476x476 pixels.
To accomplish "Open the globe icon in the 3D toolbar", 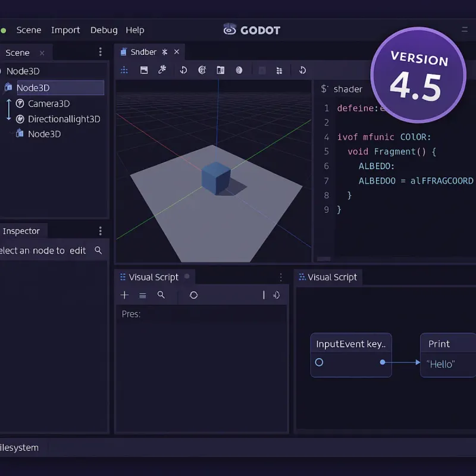I will pyautogui.click(x=202, y=70).
